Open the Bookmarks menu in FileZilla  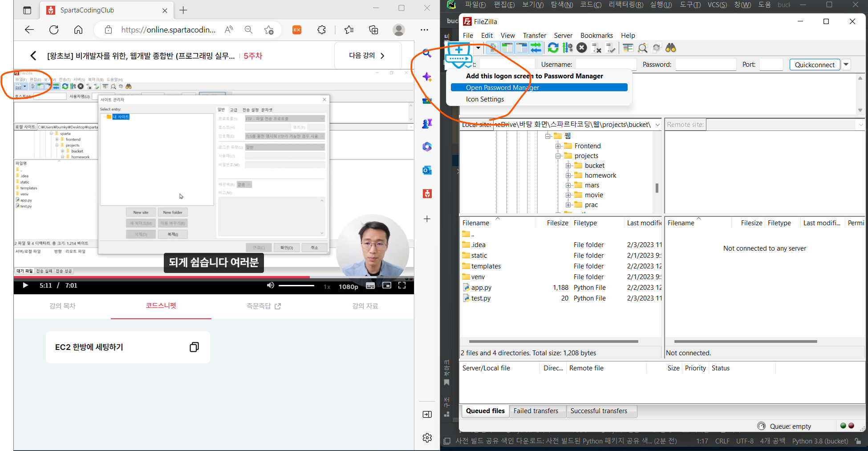click(596, 36)
